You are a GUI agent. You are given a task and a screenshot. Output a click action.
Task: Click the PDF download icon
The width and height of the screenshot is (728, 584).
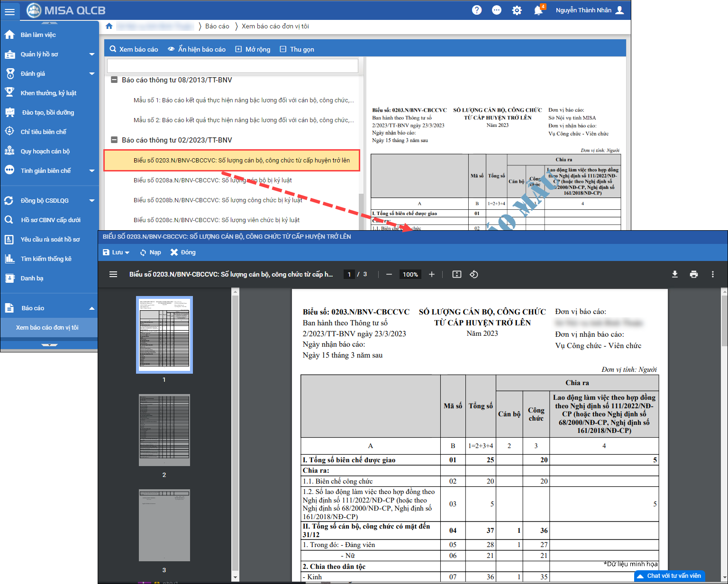coord(675,274)
